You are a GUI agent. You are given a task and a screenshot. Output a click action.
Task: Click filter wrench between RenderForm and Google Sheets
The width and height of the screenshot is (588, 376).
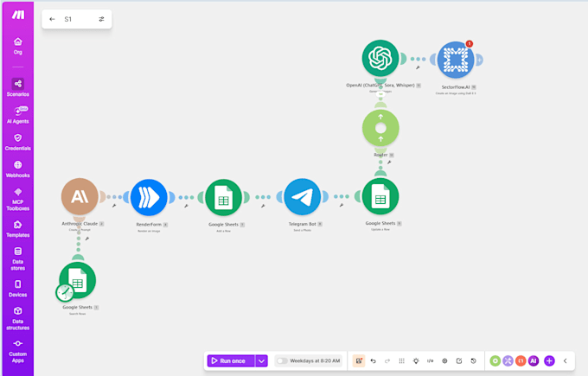186,206
